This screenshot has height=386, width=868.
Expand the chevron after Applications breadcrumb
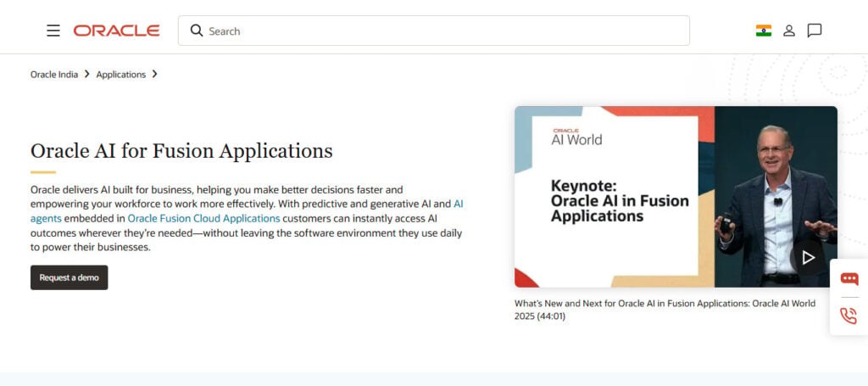click(154, 74)
